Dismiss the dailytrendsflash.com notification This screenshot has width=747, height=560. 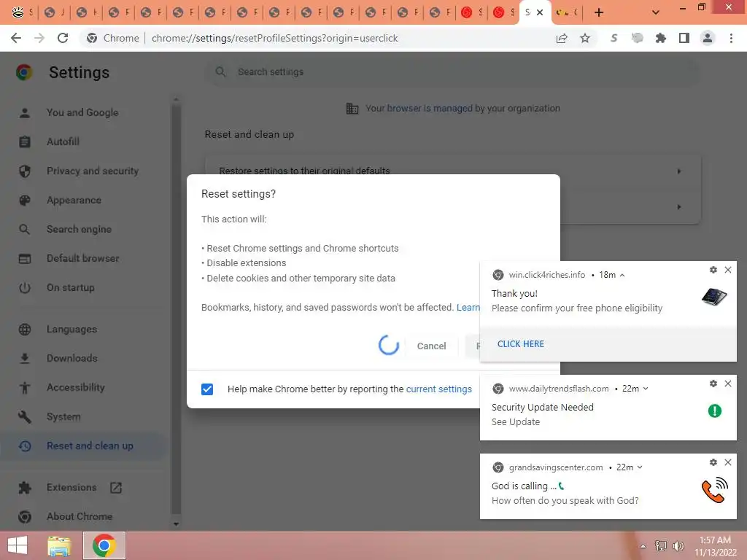point(728,384)
